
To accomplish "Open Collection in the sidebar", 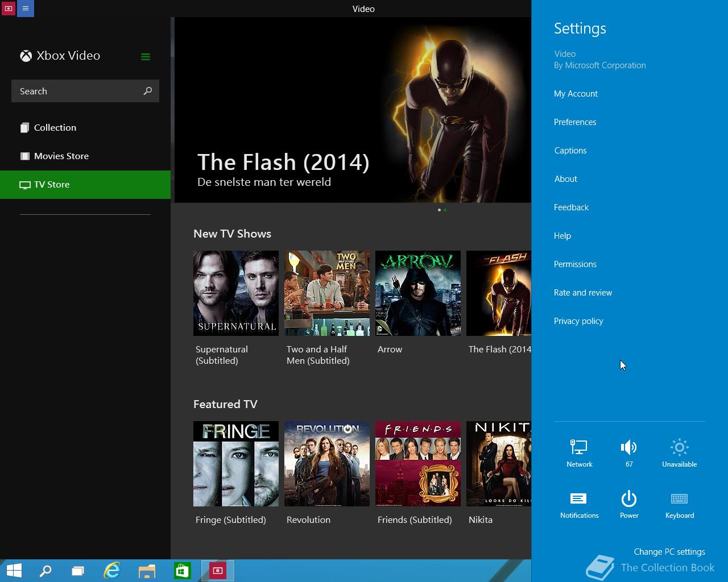I will pyautogui.click(x=85, y=127).
